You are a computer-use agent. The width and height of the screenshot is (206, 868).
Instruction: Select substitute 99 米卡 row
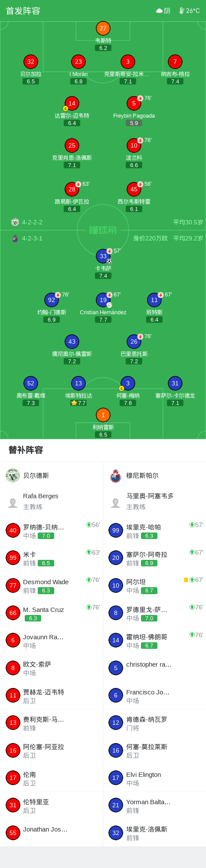click(x=52, y=558)
